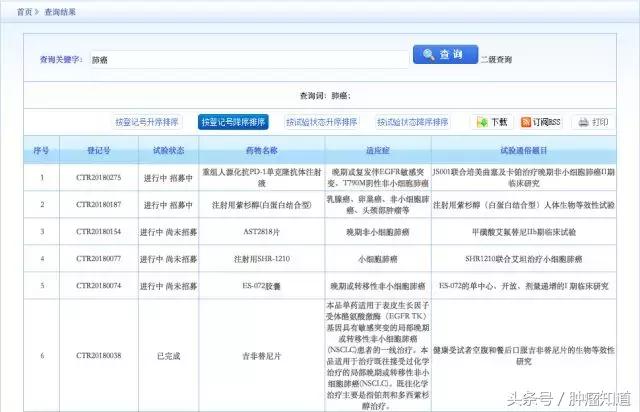The image size is (640, 412).
Task: Click 序号 column header
Action: coord(41,150)
